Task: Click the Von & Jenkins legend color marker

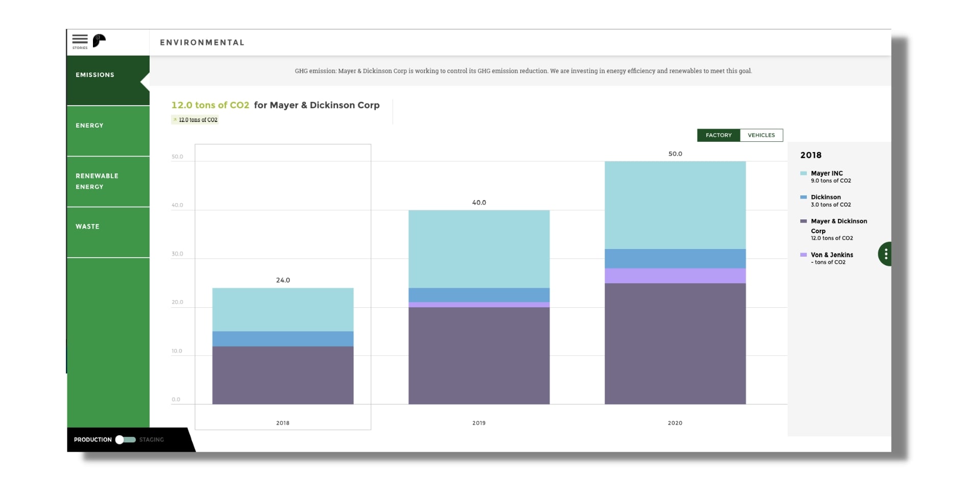Action: pos(804,255)
